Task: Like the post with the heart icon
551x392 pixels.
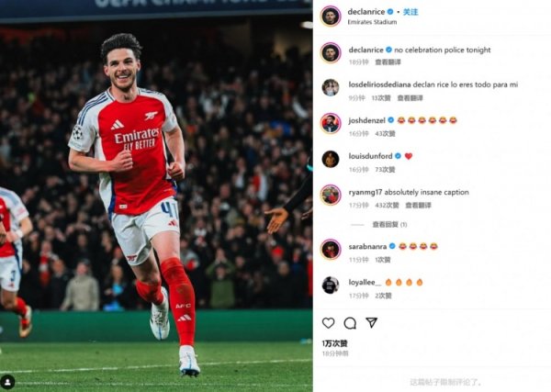Action: [x=328, y=323]
